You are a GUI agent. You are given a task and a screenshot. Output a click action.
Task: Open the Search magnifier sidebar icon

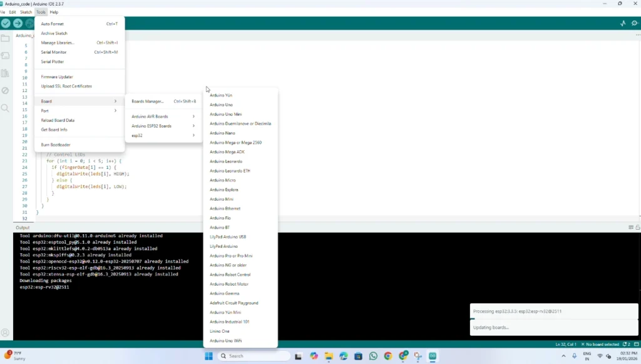[5, 108]
